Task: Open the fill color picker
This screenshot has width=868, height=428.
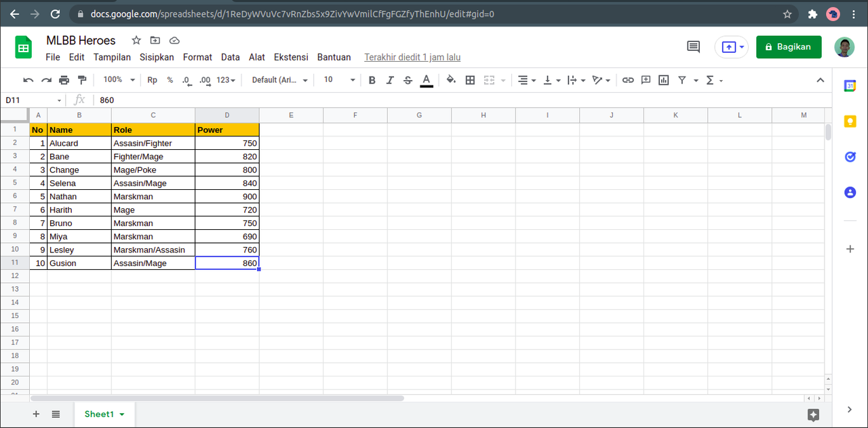Action: click(451, 80)
